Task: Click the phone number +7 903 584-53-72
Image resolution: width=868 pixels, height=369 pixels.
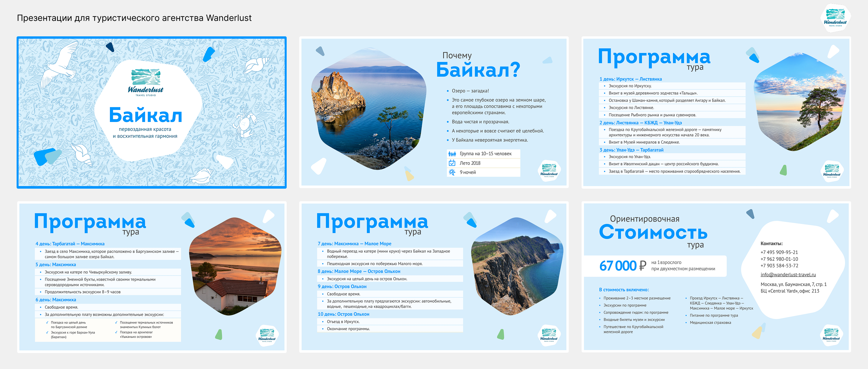Action: point(779,266)
